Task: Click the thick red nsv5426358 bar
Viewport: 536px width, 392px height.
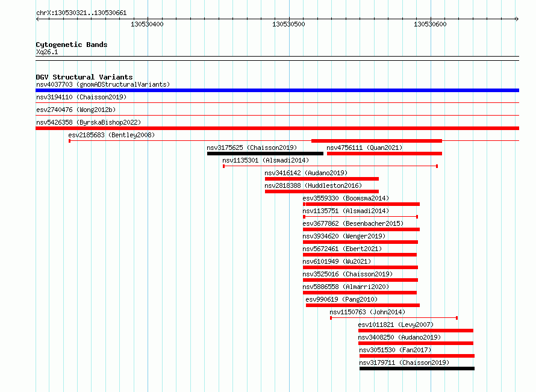Action: [x=277, y=128]
